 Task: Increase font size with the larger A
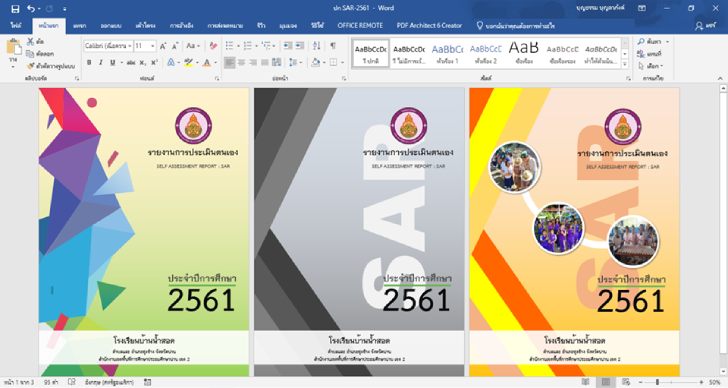[163, 46]
